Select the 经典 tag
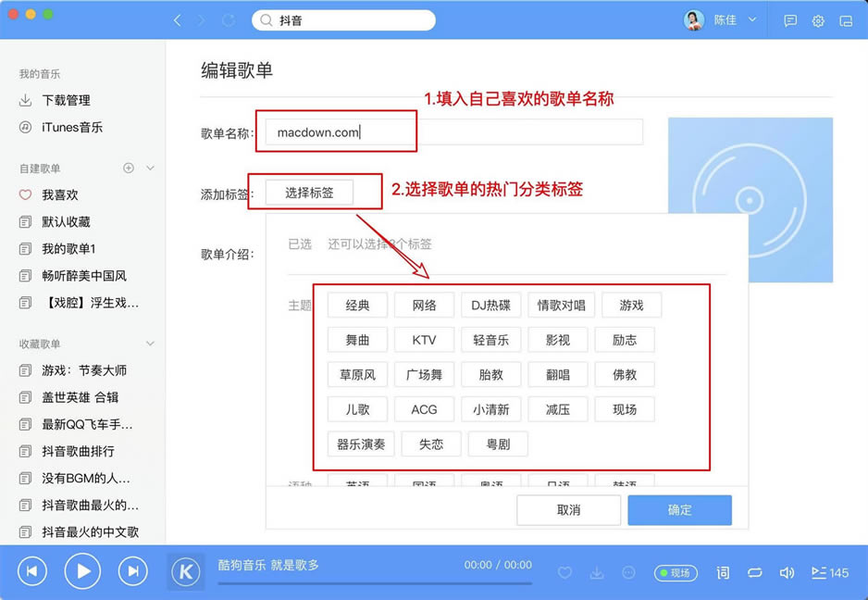This screenshot has width=868, height=600. [357, 306]
